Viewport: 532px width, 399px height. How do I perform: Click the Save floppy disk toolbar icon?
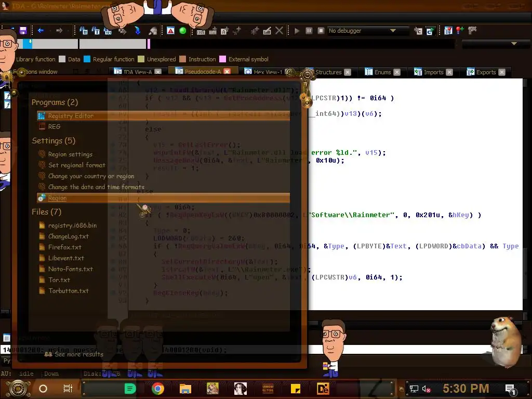(23, 31)
